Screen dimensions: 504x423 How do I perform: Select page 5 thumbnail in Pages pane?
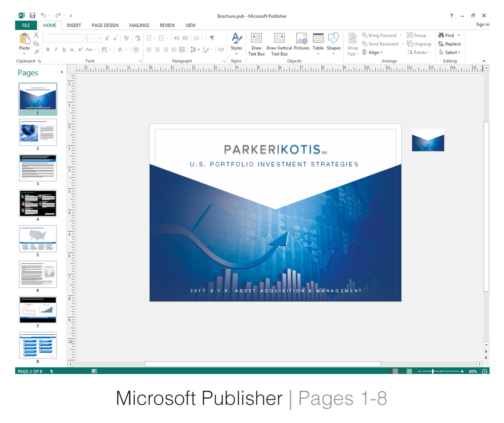pyautogui.click(x=38, y=239)
